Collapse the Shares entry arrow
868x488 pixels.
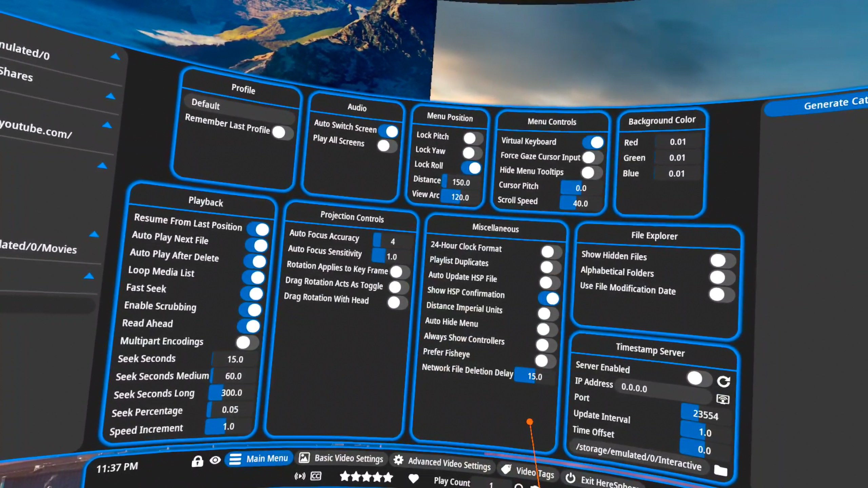(x=111, y=96)
